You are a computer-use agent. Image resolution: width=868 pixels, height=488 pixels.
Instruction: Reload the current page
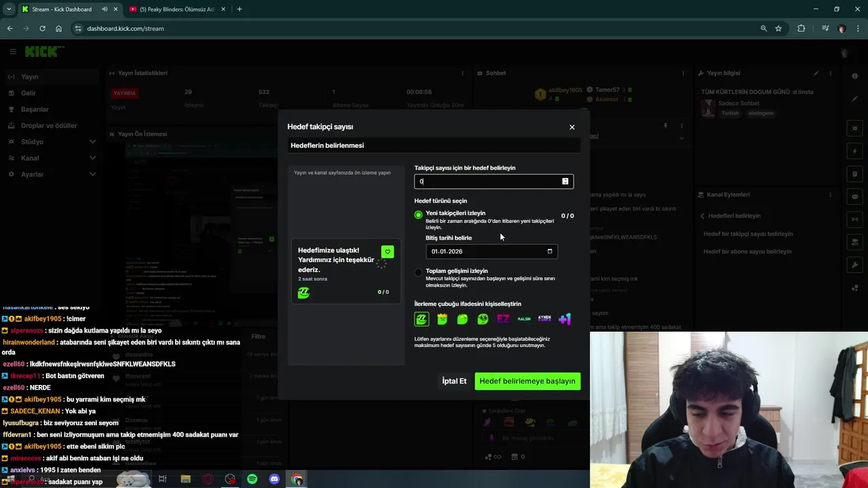[x=42, y=28]
